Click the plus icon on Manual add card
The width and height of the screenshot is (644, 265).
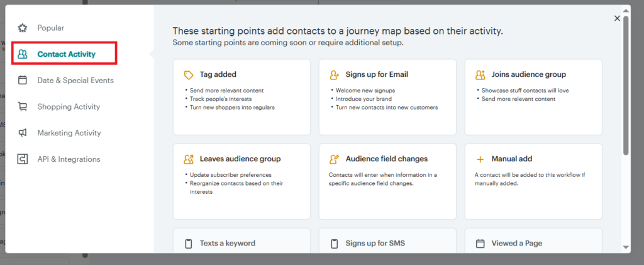click(x=480, y=159)
